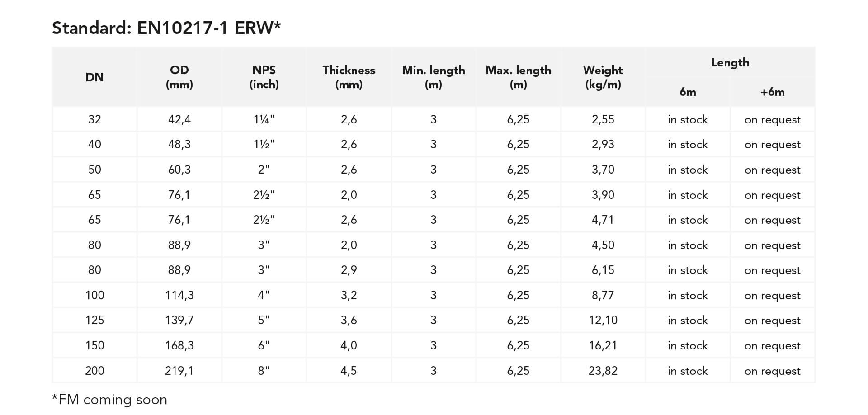Select the 'Thickness (mm)' column header
The image size is (868, 415).
pos(349,77)
